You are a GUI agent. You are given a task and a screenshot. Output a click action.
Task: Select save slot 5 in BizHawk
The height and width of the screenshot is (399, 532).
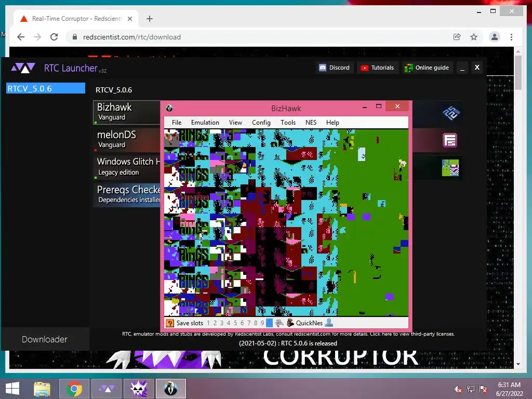coord(235,323)
